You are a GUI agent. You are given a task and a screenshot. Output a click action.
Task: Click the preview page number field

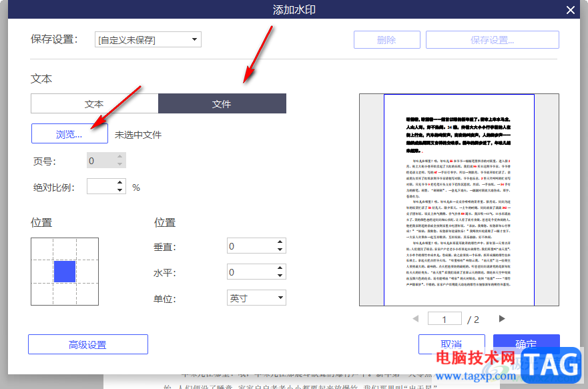point(445,319)
